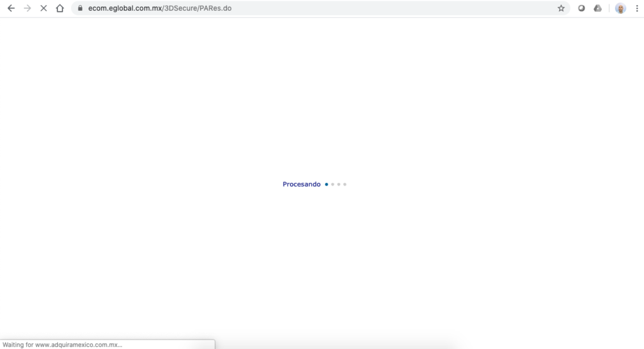Stop loading the page
The width and height of the screenshot is (644, 349).
pos(43,8)
